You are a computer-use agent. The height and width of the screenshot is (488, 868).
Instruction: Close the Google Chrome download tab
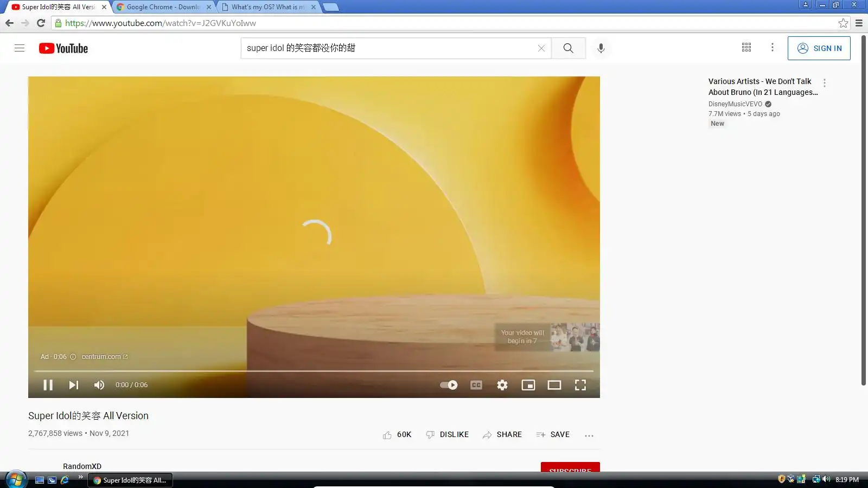(x=209, y=7)
